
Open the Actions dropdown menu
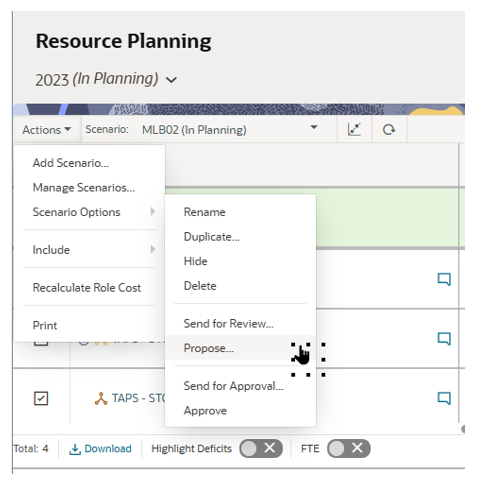click(x=47, y=130)
